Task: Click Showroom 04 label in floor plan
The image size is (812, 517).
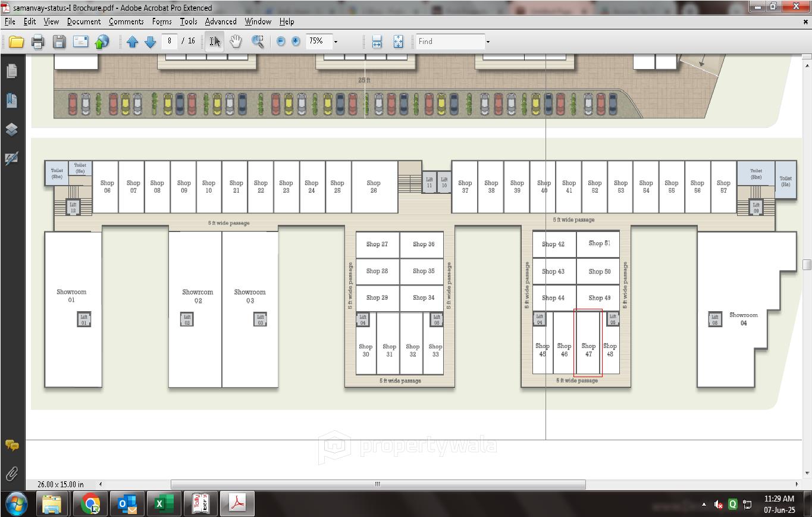Action: [x=744, y=319]
